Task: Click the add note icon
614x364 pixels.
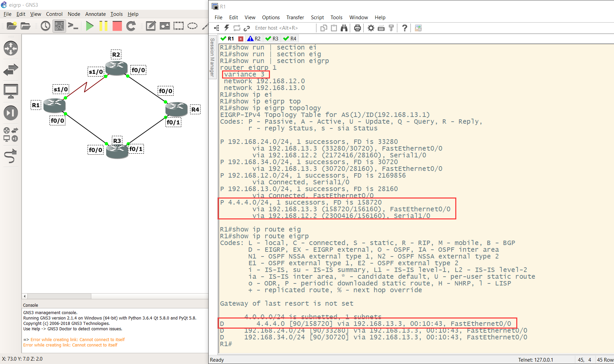Action: tap(151, 26)
